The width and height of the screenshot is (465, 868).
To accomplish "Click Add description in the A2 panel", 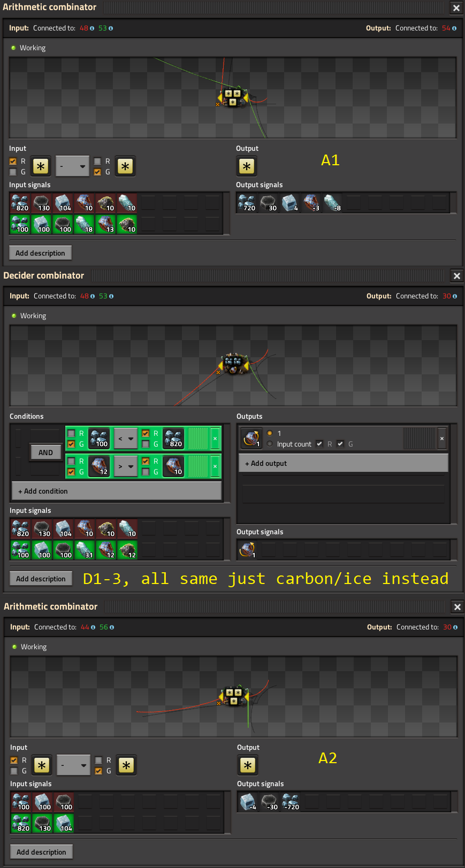I will tap(41, 852).
